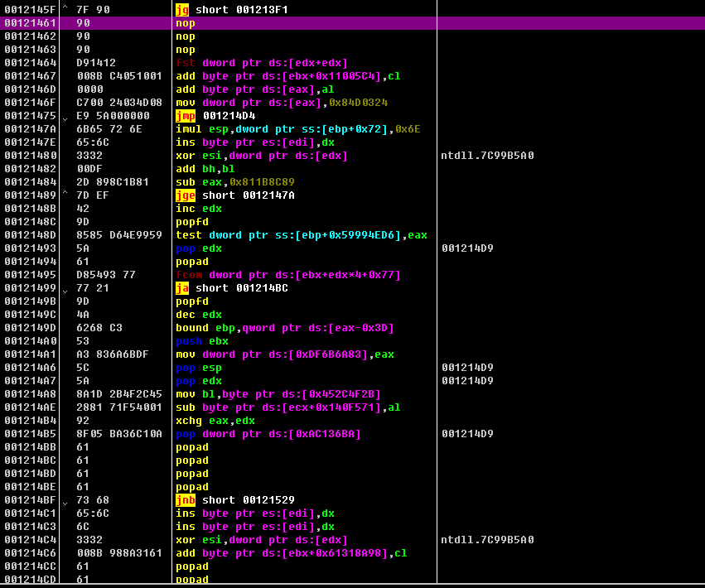Image resolution: width=705 pixels, height=588 pixels.
Task: Click the down-arrow jump marker beside address 00121475
Action: pyautogui.click(x=65, y=117)
